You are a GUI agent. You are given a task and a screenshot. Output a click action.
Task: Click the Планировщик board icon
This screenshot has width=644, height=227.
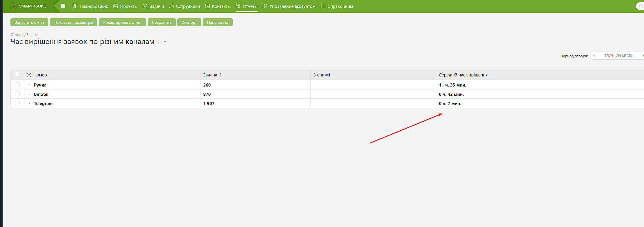(x=75, y=6)
